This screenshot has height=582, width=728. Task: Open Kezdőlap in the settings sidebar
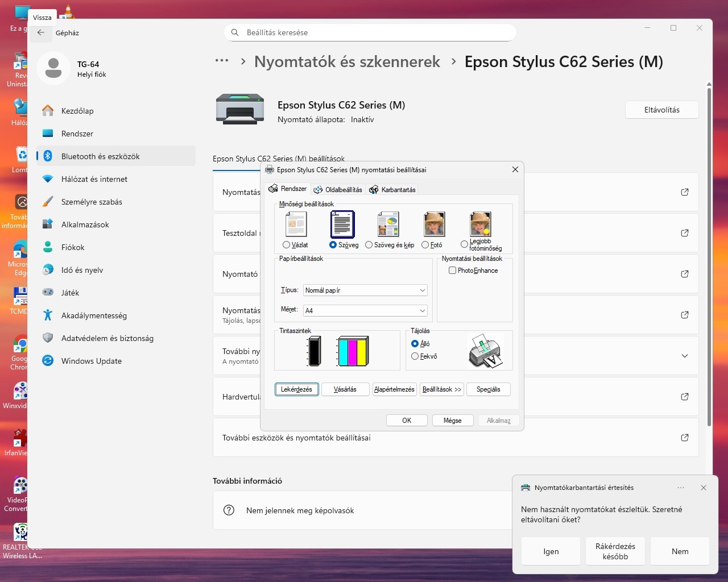click(x=116, y=111)
